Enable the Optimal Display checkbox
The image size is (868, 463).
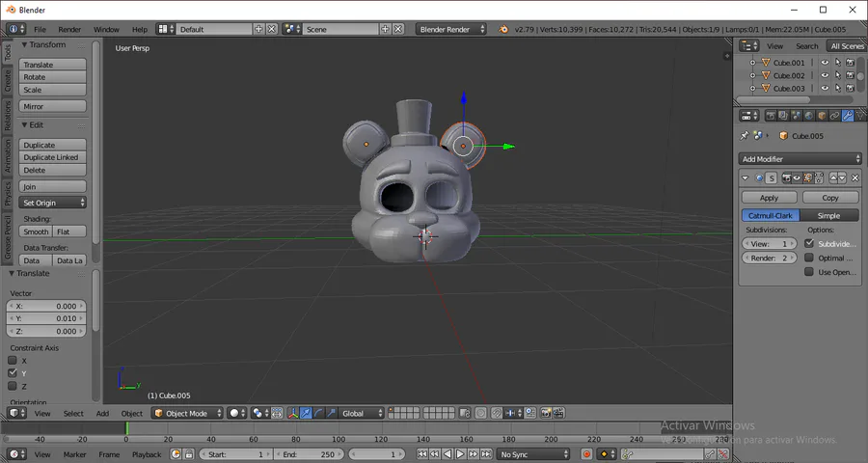tap(809, 258)
